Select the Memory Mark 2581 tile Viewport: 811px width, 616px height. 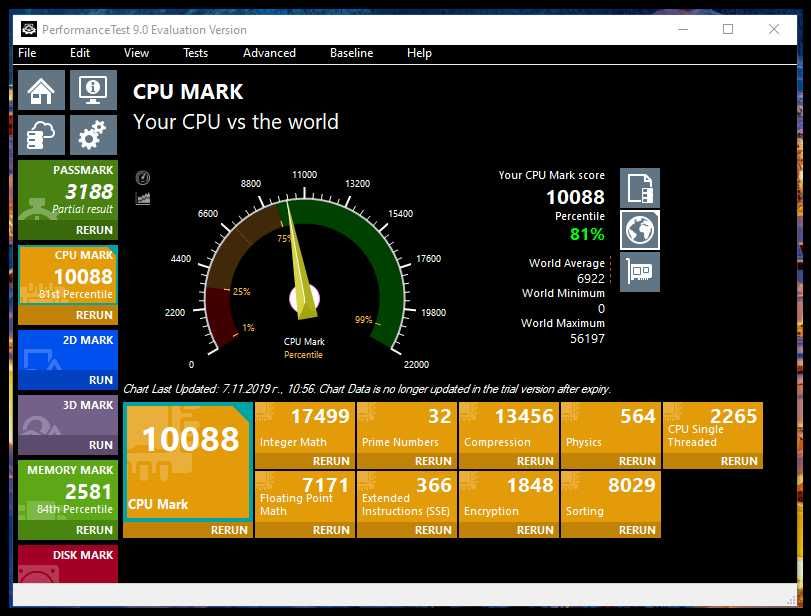click(68, 491)
